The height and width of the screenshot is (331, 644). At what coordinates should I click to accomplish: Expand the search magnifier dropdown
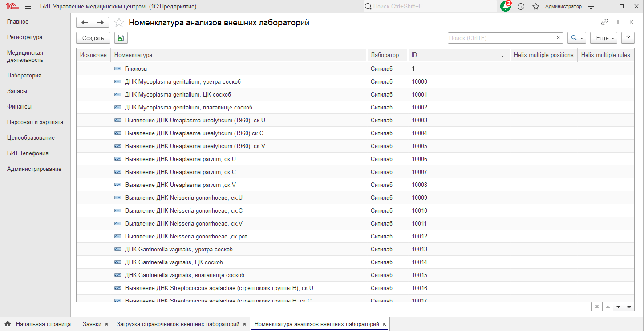576,38
